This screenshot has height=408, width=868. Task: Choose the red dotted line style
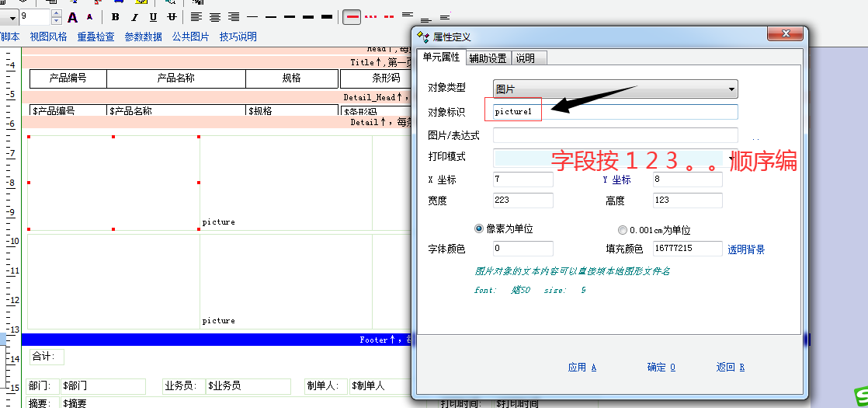click(371, 17)
